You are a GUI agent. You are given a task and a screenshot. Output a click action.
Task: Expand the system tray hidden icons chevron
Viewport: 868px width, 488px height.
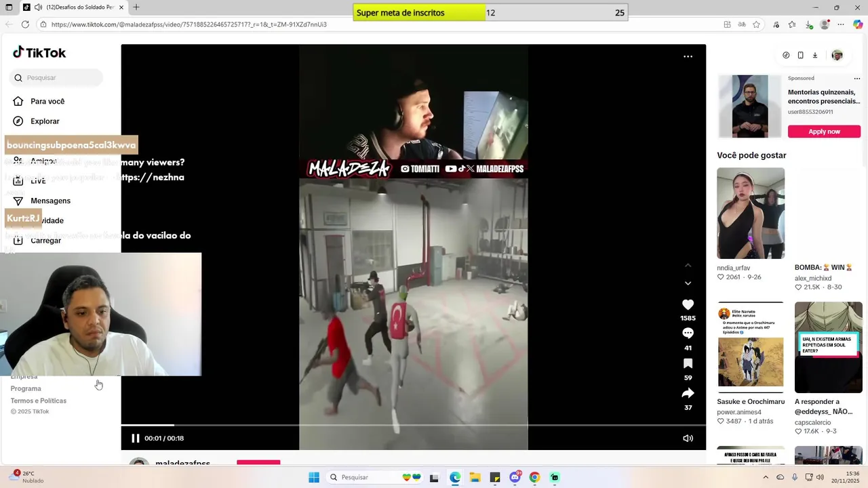(766, 477)
